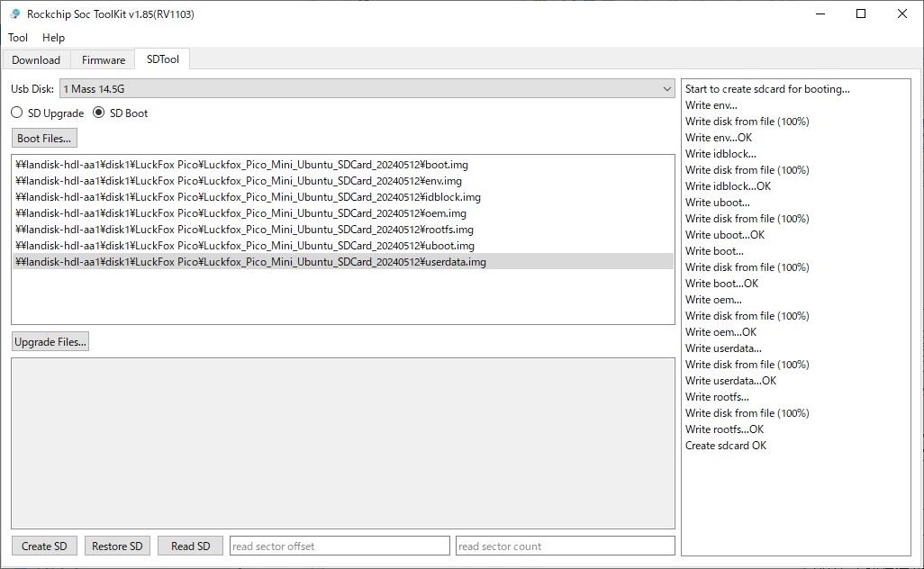Select the idblock.img file entry
Image resolution: width=924 pixels, height=569 pixels.
click(x=343, y=197)
